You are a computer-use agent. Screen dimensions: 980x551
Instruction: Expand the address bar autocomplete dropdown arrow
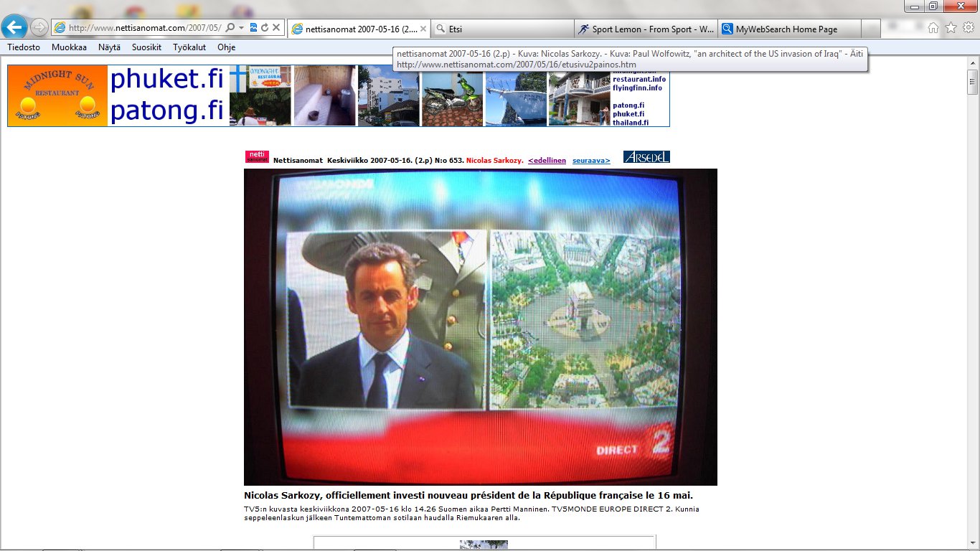(242, 28)
